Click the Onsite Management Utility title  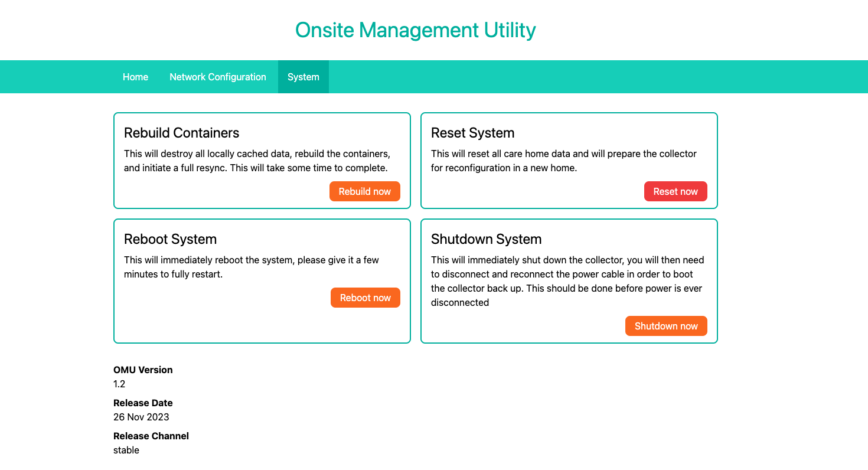tap(415, 30)
